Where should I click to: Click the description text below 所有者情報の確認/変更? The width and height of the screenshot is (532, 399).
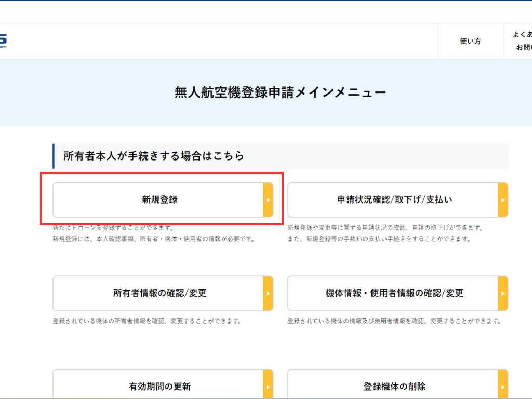pyautogui.click(x=147, y=321)
